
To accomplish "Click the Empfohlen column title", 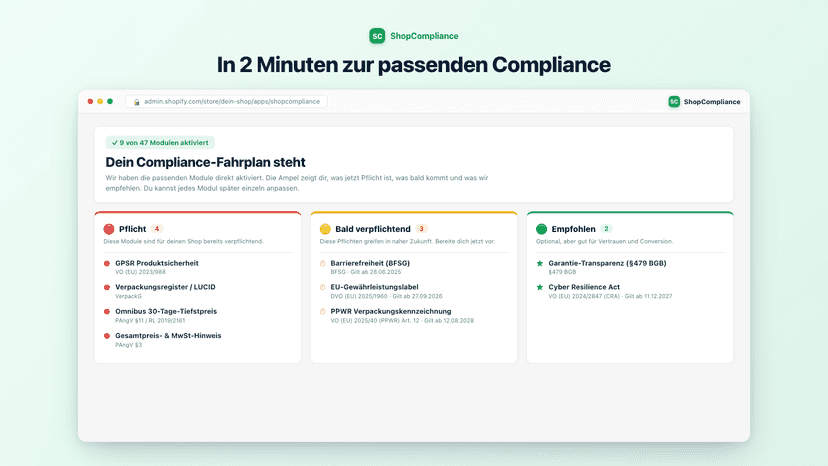I will [573, 229].
